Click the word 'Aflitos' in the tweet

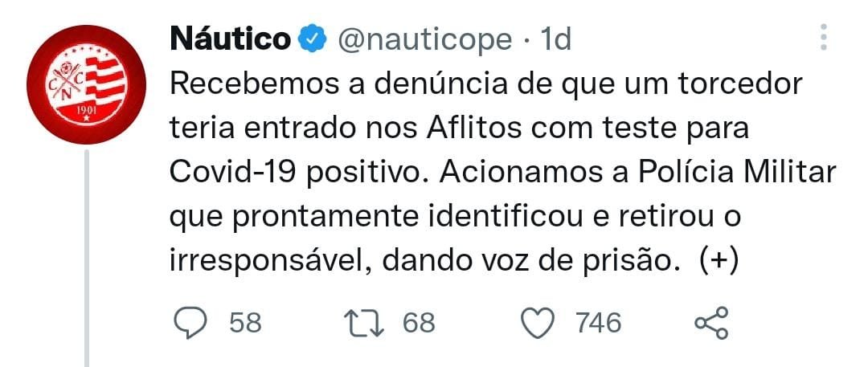click(474, 128)
